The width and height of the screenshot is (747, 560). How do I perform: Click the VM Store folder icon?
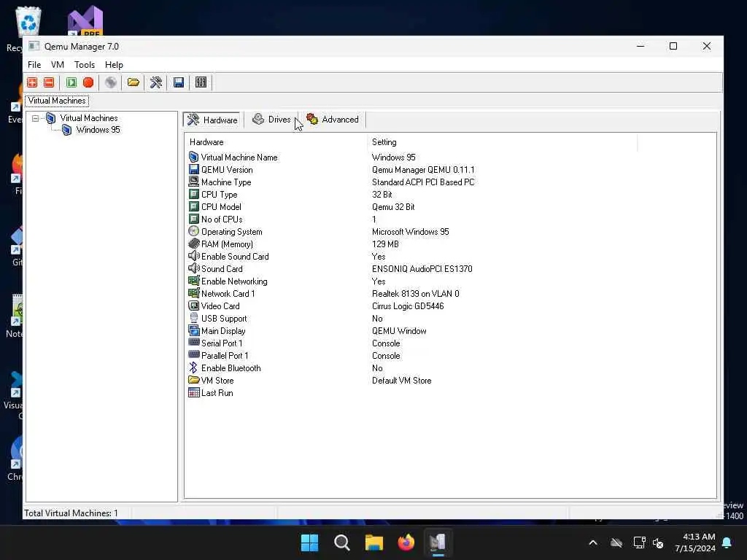[193, 380]
